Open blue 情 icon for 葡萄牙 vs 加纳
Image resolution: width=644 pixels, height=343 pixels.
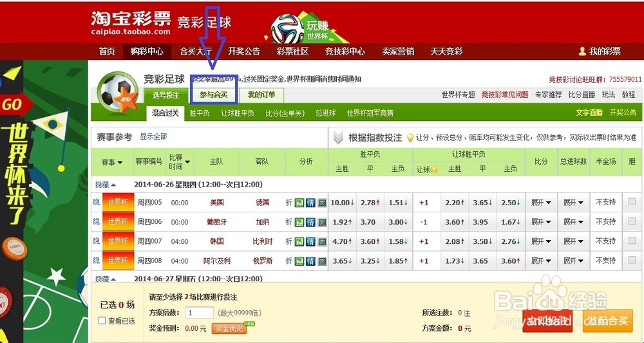point(310,222)
